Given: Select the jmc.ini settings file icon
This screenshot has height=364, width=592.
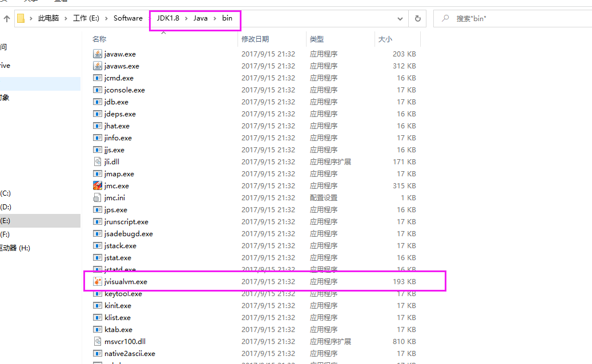Looking at the screenshot, I should [x=97, y=197].
